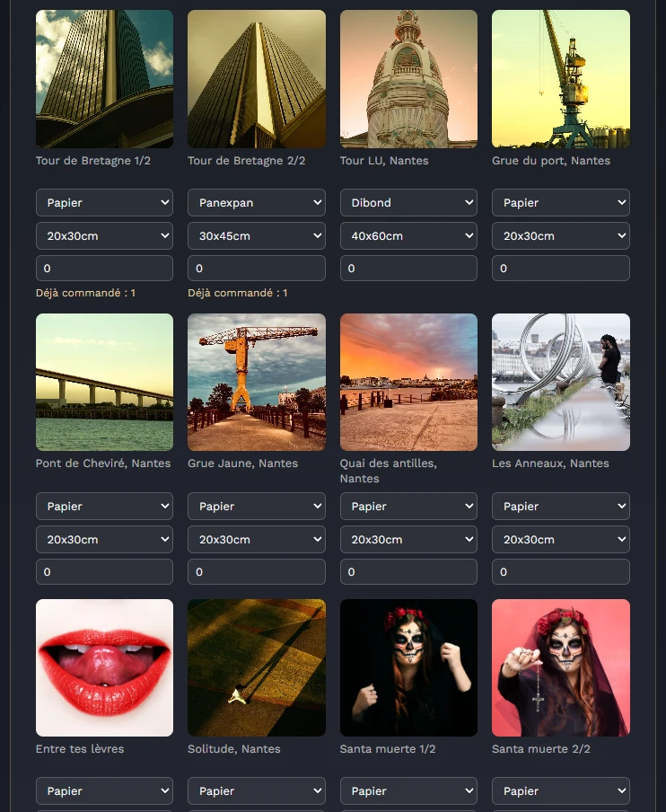666x812 pixels.
Task: Open the Solitude, Nantes photo
Action: point(257,667)
